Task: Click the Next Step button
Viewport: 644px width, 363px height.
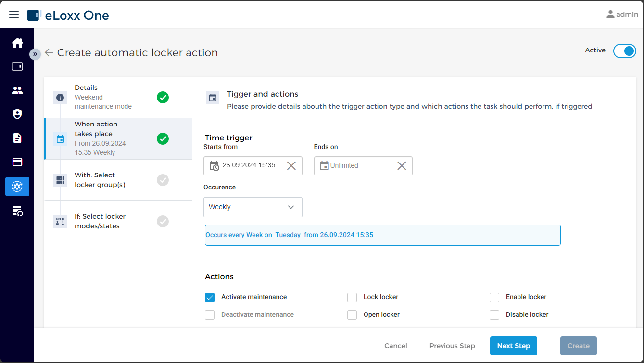Action: point(514,346)
